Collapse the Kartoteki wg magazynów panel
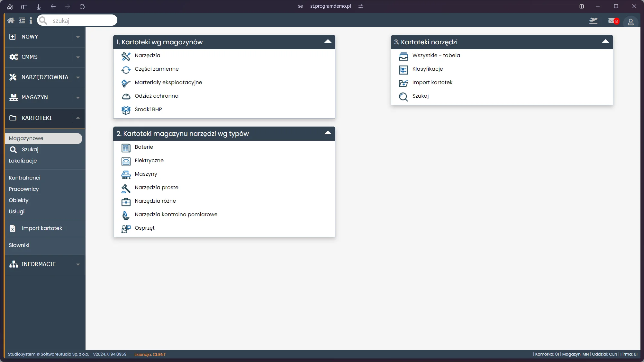The height and width of the screenshot is (362, 644). click(328, 41)
